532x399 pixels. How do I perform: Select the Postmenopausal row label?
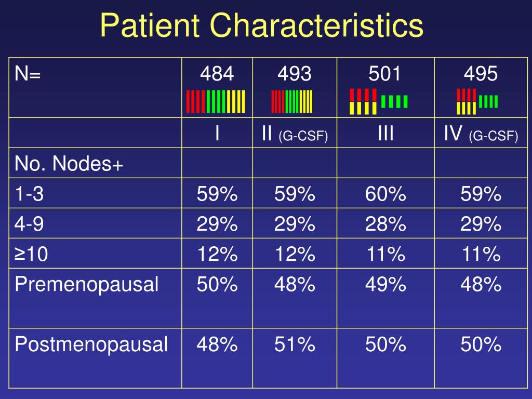tap(91, 344)
